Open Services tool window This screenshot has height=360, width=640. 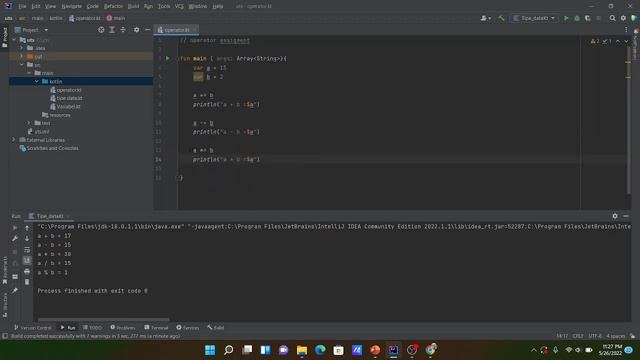point(188,327)
